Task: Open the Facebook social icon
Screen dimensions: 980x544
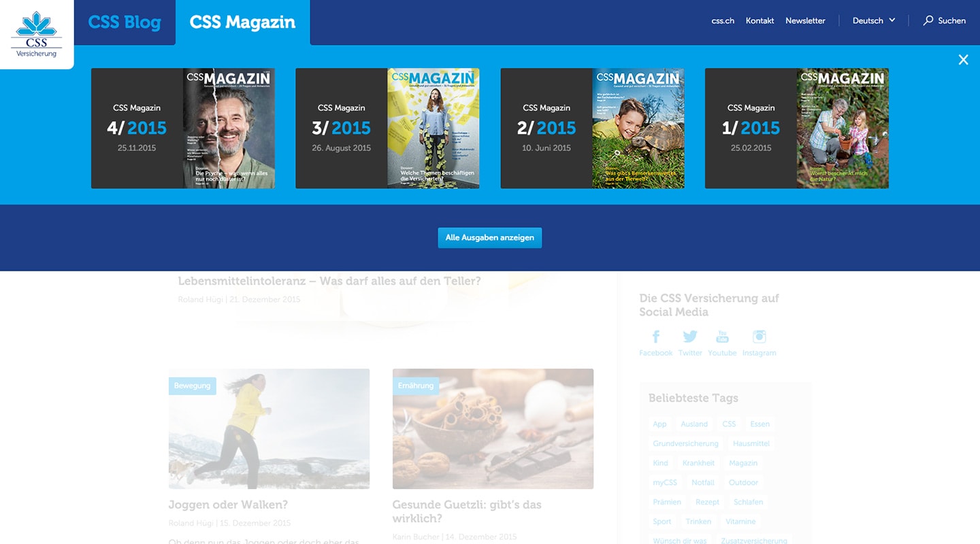Action: coord(655,337)
